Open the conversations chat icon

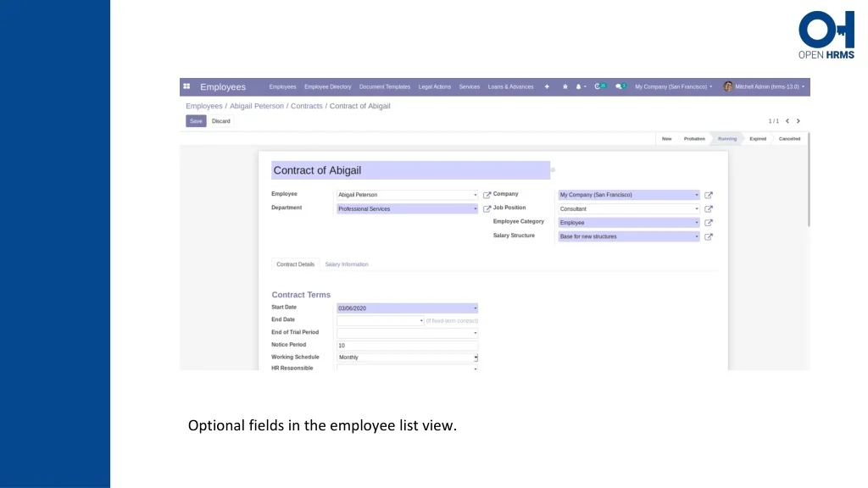point(620,86)
